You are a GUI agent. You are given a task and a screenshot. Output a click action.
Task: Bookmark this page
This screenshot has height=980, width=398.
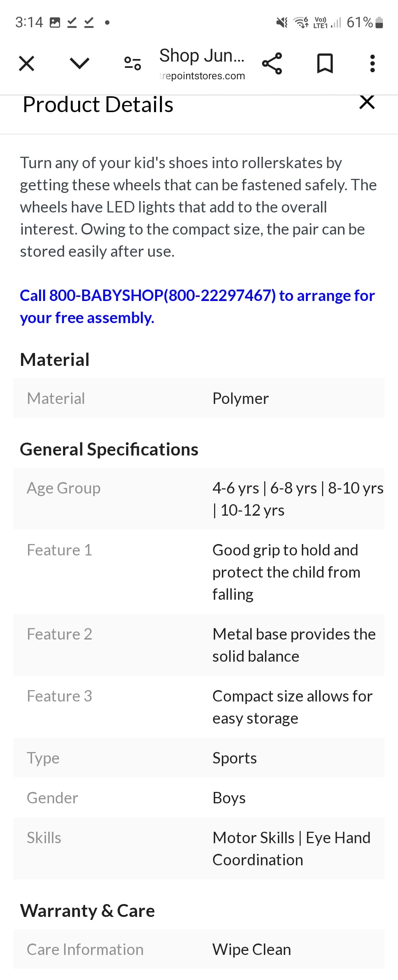point(325,63)
